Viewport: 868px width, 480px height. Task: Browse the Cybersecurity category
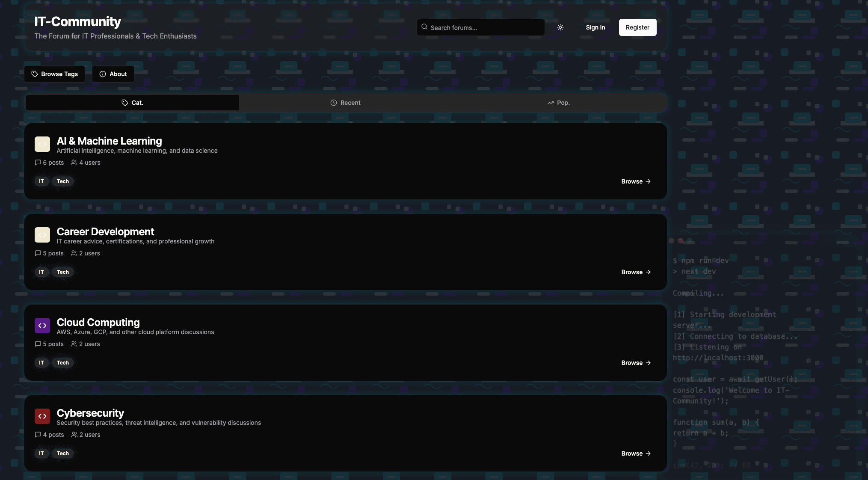coord(636,453)
